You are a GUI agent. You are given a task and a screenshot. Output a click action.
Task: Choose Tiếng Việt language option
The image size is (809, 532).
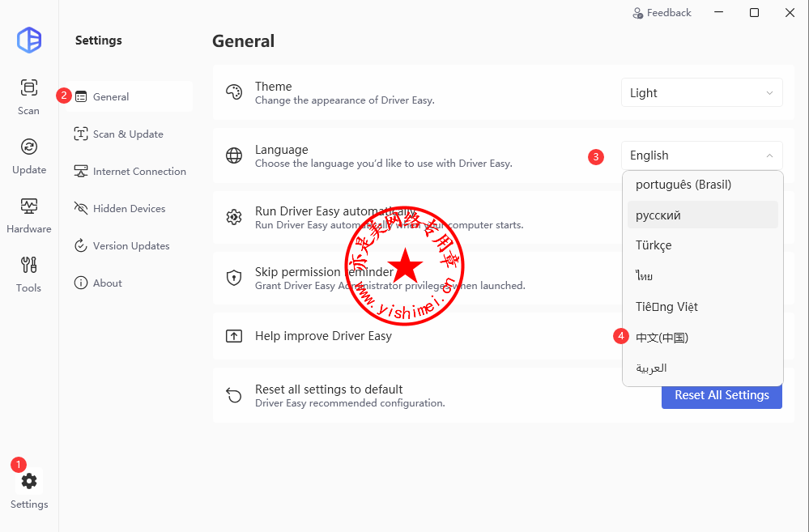pos(703,307)
